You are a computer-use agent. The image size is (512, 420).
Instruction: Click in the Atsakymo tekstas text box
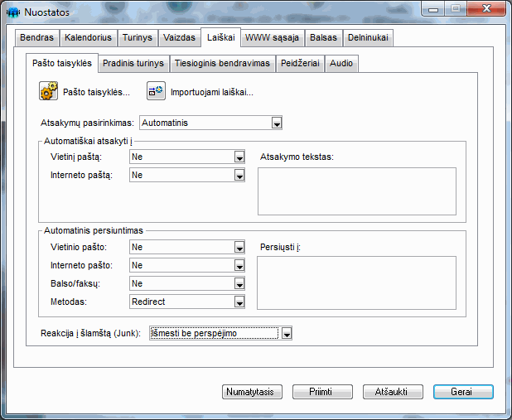[356, 191]
